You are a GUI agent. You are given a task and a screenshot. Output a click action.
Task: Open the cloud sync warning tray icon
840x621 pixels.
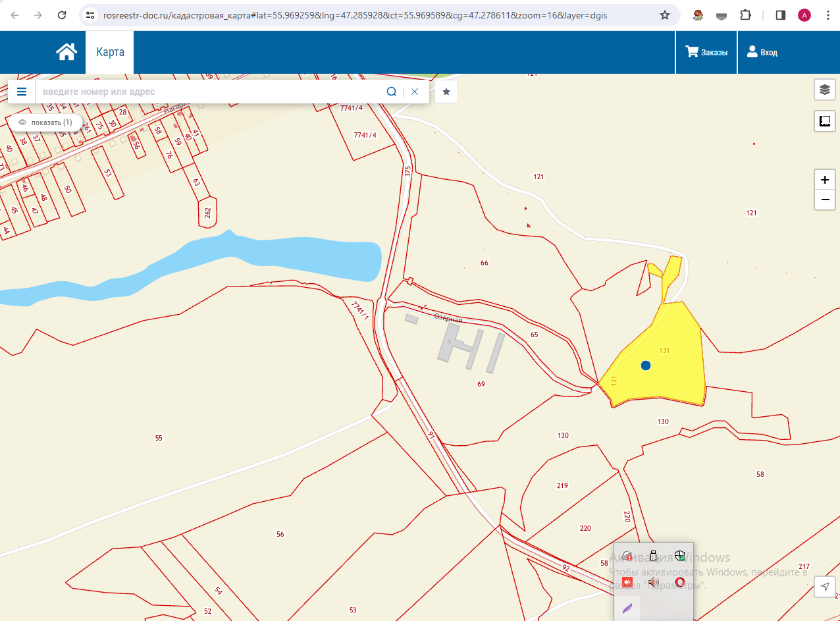coord(627,556)
